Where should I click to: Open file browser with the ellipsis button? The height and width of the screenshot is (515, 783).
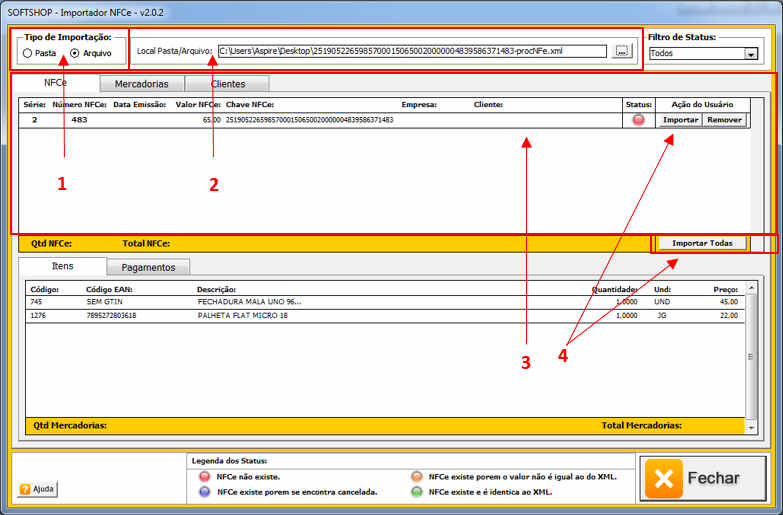622,51
